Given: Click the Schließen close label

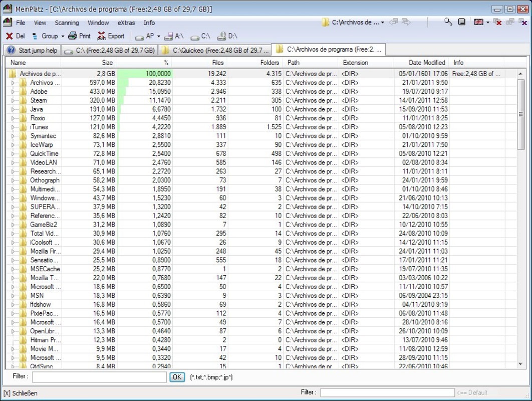Looking at the screenshot, I should [21, 393].
